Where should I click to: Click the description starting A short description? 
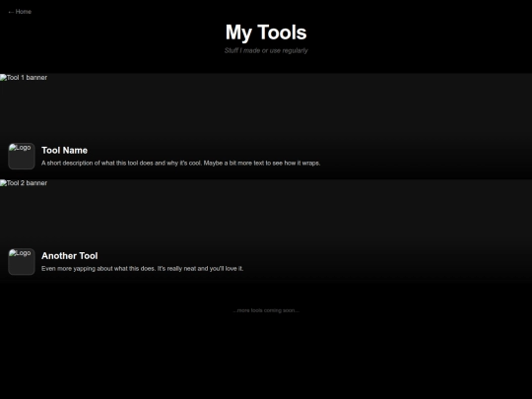click(x=181, y=164)
